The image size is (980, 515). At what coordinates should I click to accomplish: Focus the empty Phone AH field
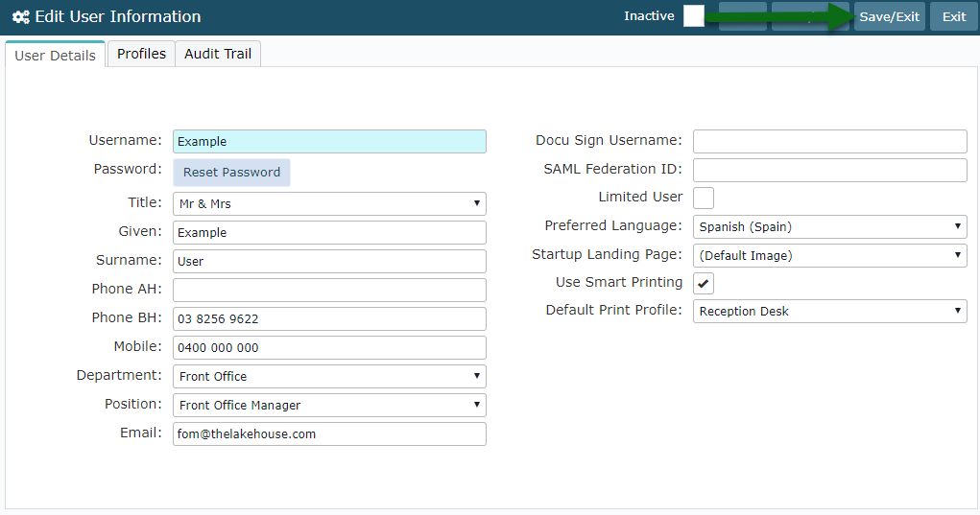[329, 290]
